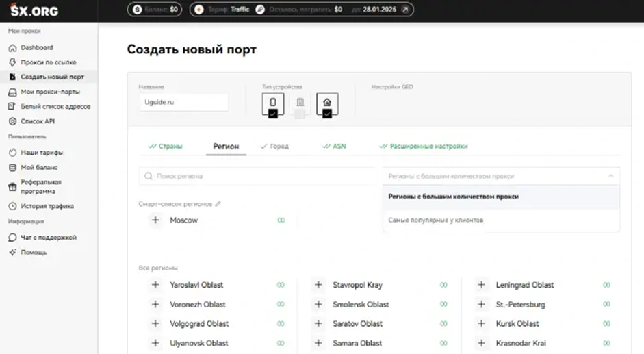Click the История трафика clock icon
The width and height of the screenshot is (644, 354).
(13, 206)
